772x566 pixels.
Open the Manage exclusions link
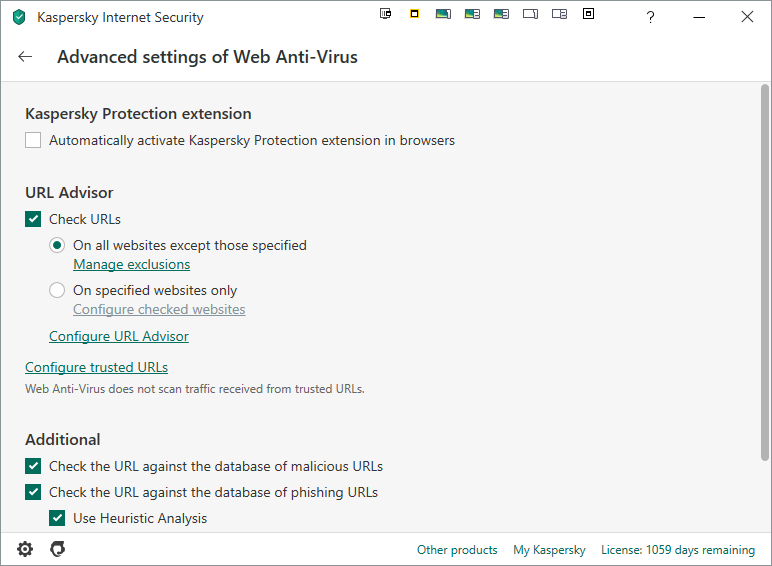(131, 265)
